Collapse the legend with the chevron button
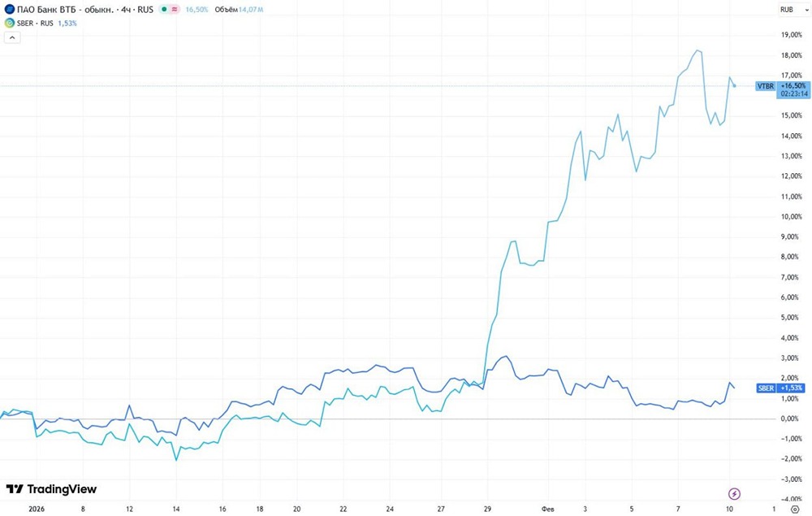Image resolution: width=812 pixels, height=516 pixels. coord(12,37)
